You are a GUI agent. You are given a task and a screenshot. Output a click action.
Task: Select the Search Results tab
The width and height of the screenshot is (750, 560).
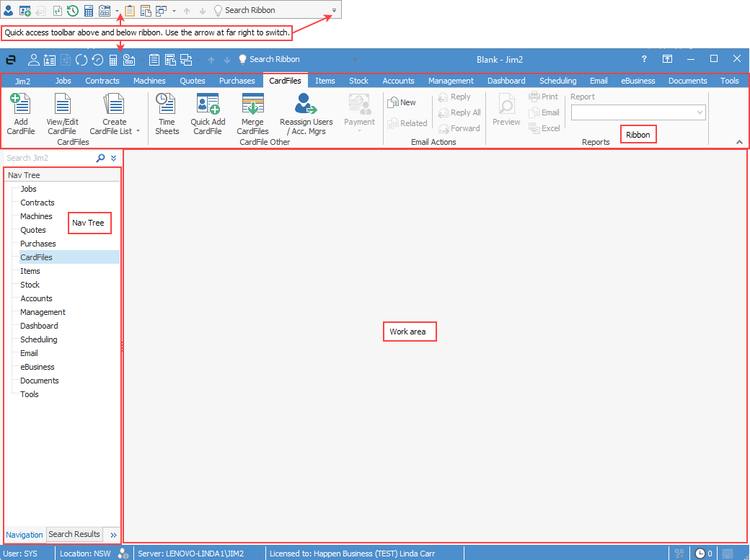(x=74, y=534)
